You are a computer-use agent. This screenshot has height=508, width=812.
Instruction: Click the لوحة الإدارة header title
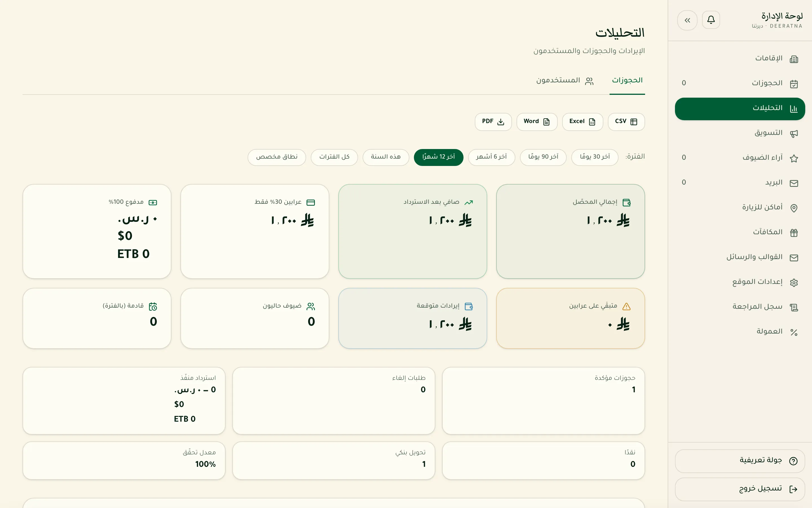coord(782,16)
